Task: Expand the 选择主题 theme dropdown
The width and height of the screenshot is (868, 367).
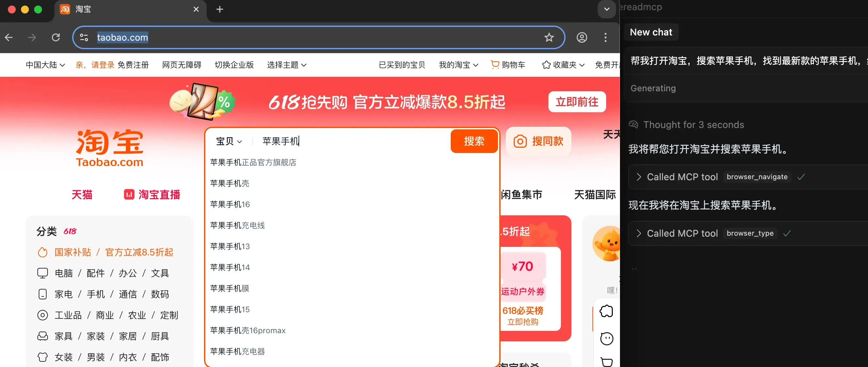Action: tap(286, 65)
